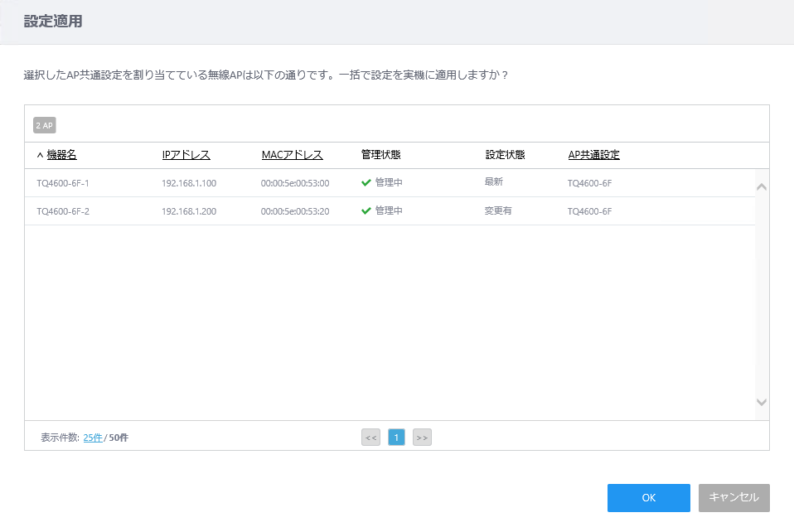The width and height of the screenshot is (794, 532).
Task: Set display count to 50件
Action: coord(119,438)
